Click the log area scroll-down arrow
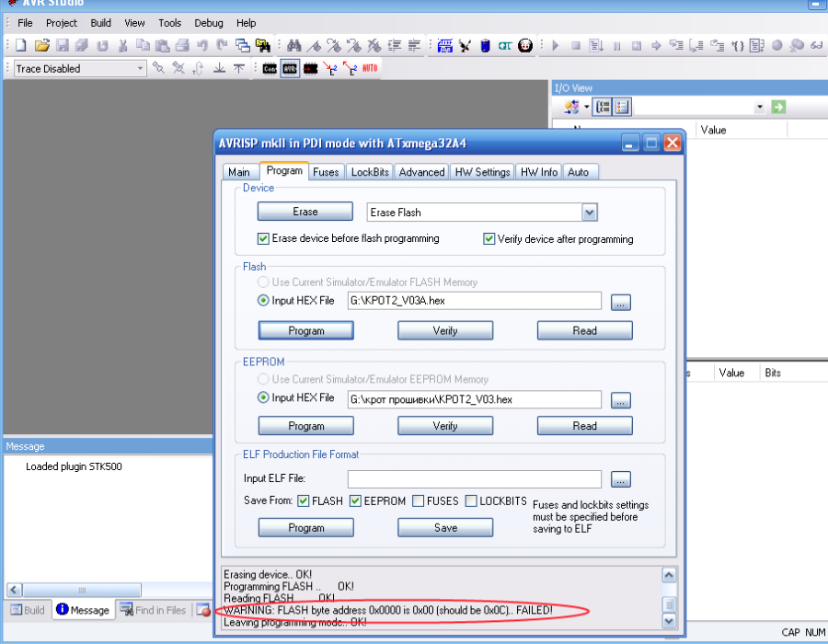Image resolution: width=828 pixels, height=644 pixels. pyautogui.click(x=669, y=621)
